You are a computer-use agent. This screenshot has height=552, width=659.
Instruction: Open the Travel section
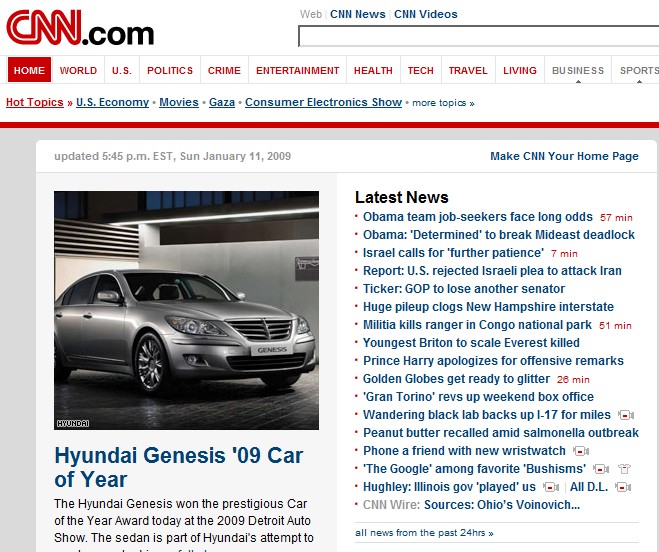(x=468, y=70)
